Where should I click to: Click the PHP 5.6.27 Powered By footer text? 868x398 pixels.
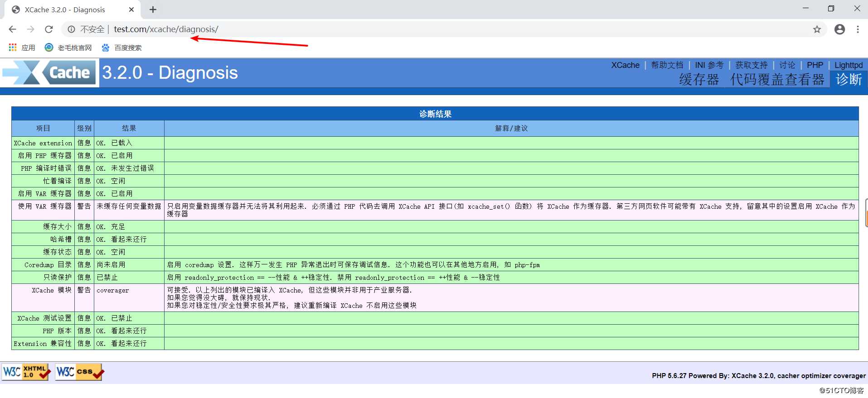(759, 376)
